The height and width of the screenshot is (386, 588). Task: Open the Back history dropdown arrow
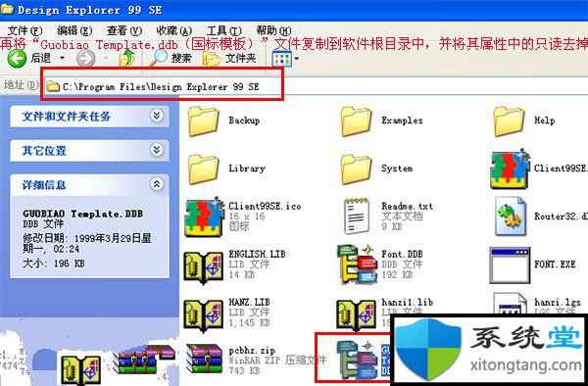pyautogui.click(x=63, y=59)
